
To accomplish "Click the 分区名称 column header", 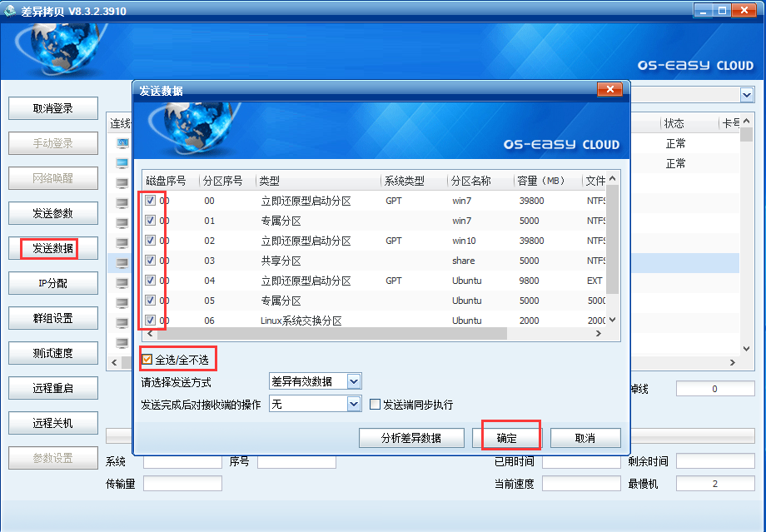I will click(471, 181).
